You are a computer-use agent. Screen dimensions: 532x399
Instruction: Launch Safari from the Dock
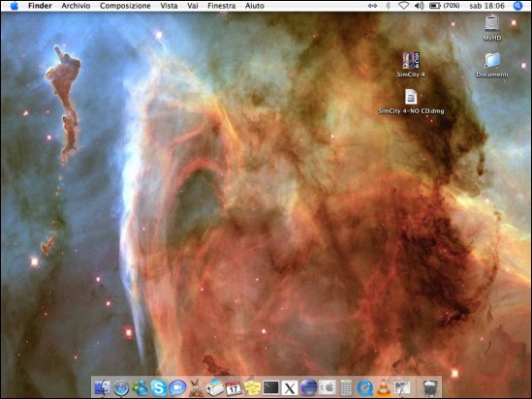pos(121,387)
